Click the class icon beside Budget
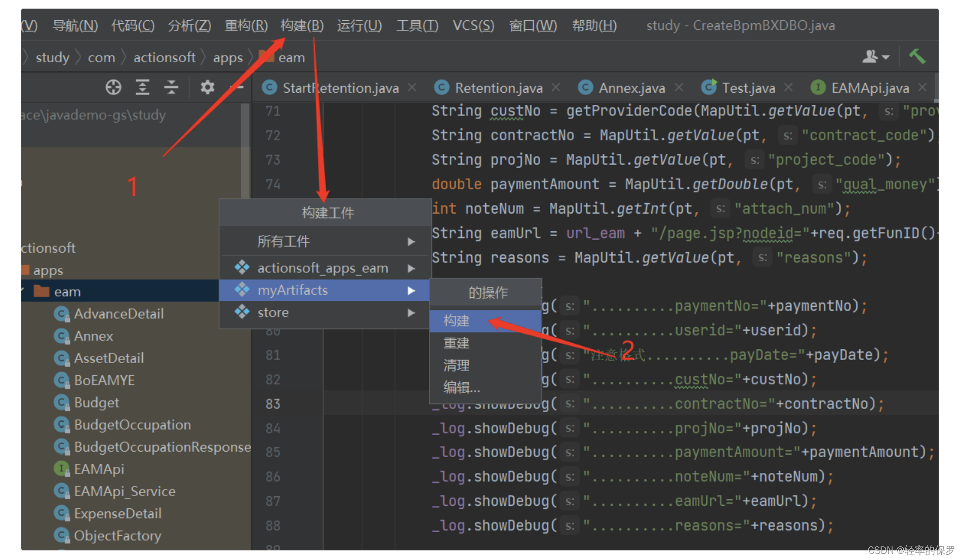 [62, 403]
